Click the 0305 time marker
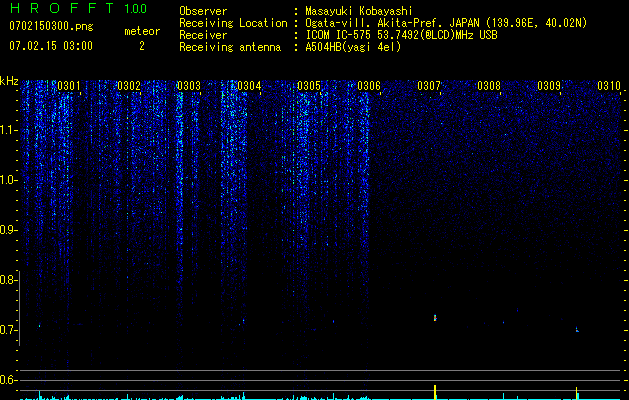This screenshot has width=629, height=400. (309, 86)
